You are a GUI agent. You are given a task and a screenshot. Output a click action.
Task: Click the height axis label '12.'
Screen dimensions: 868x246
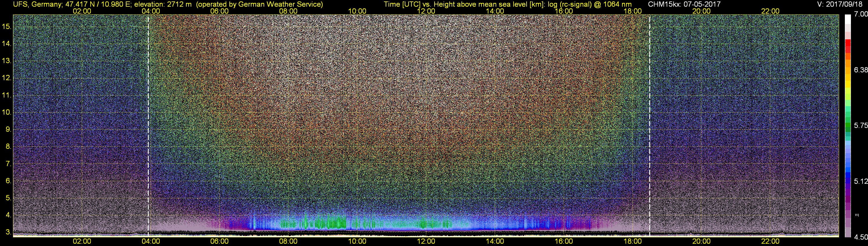pyautogui.click(x=7, y=78)
